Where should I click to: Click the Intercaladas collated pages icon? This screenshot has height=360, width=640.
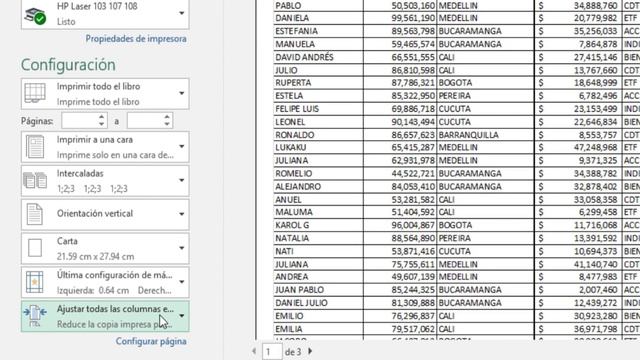pos(35,180)
